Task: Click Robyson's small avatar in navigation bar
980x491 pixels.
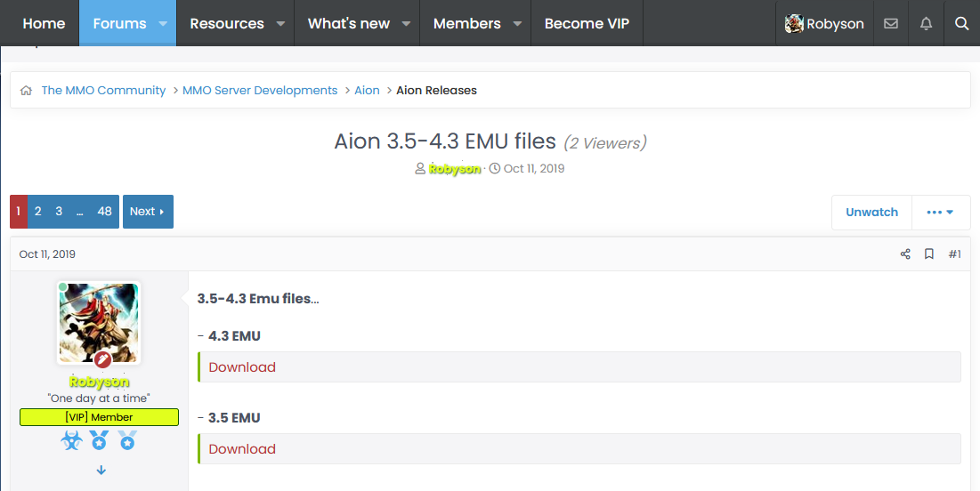Action: [794, 24]
